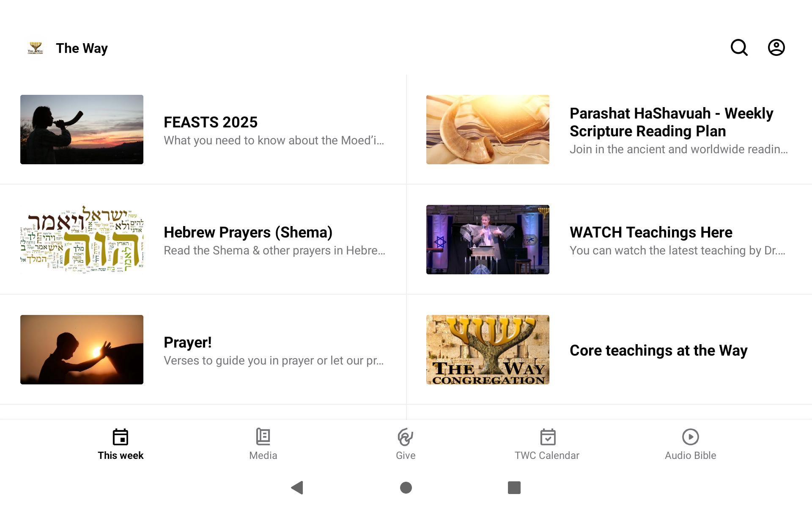Tap the TWC Calendar icon

coord(547,437)
